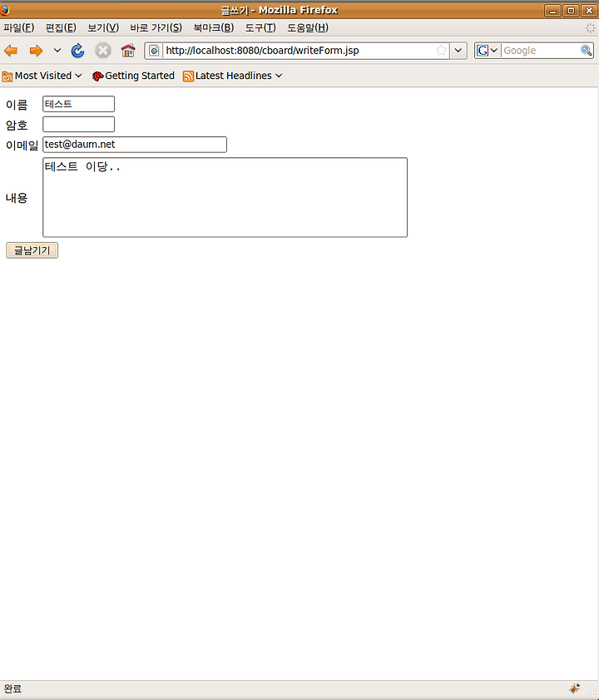Click the 이름 name input field
This screenshot has height=700, width=599.
pos(78,104)
